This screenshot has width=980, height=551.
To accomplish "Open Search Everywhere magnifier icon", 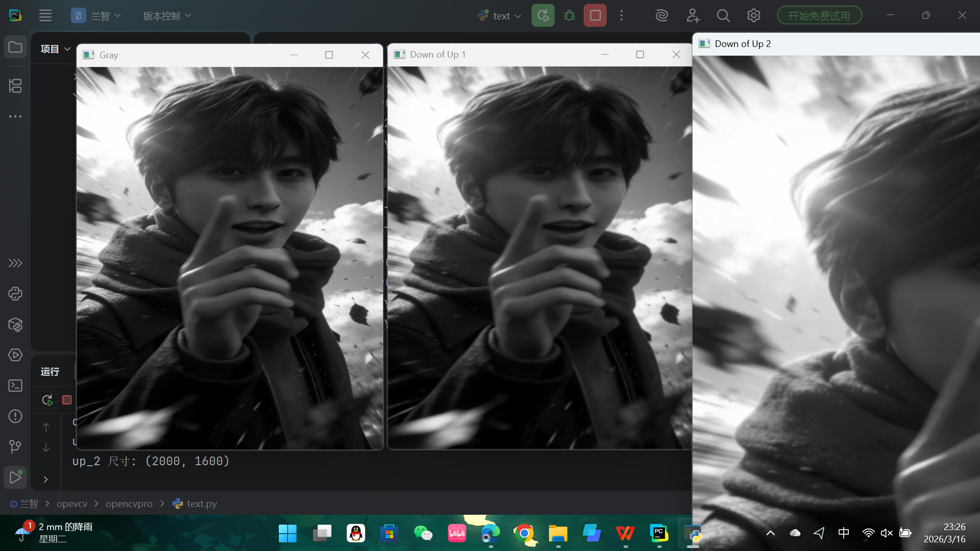I will (723, 16).
